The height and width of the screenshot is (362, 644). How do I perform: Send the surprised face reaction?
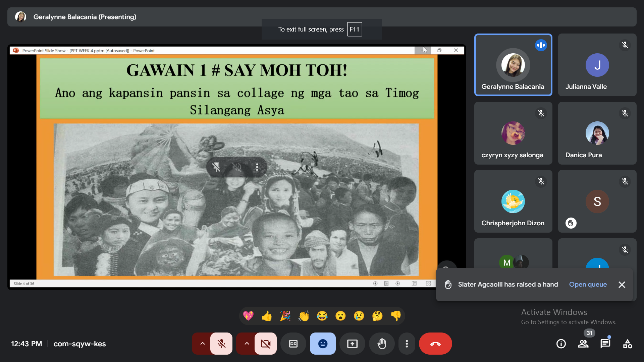point(340,316)
